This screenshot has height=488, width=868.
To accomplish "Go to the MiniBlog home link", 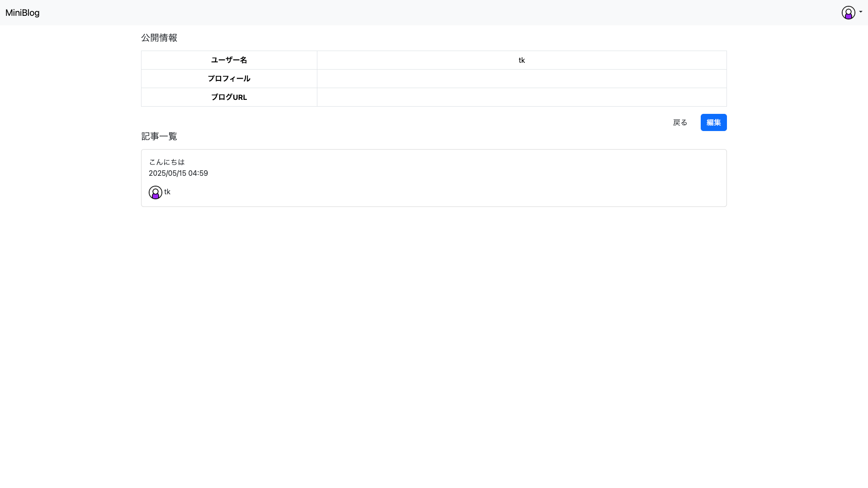I will click(x=23, y=13).
